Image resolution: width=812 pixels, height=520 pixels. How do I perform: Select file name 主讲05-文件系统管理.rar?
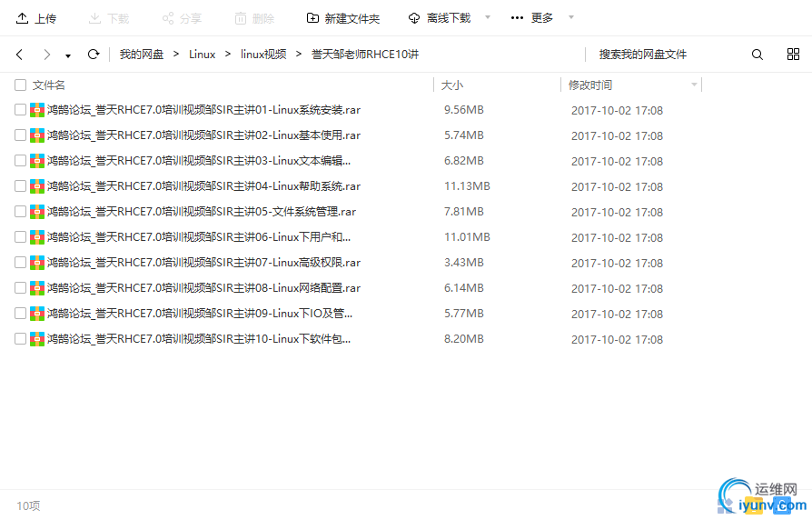coord(202,212)
